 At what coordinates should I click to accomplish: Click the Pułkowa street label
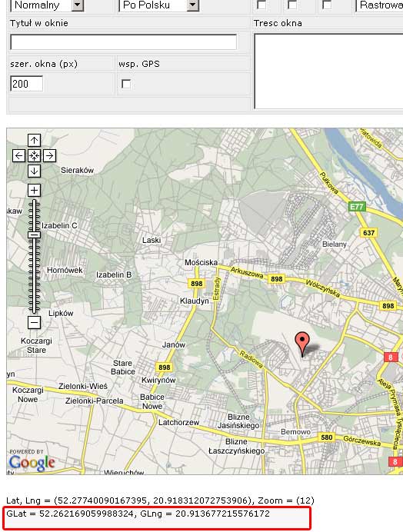click(x=328, y=183)
